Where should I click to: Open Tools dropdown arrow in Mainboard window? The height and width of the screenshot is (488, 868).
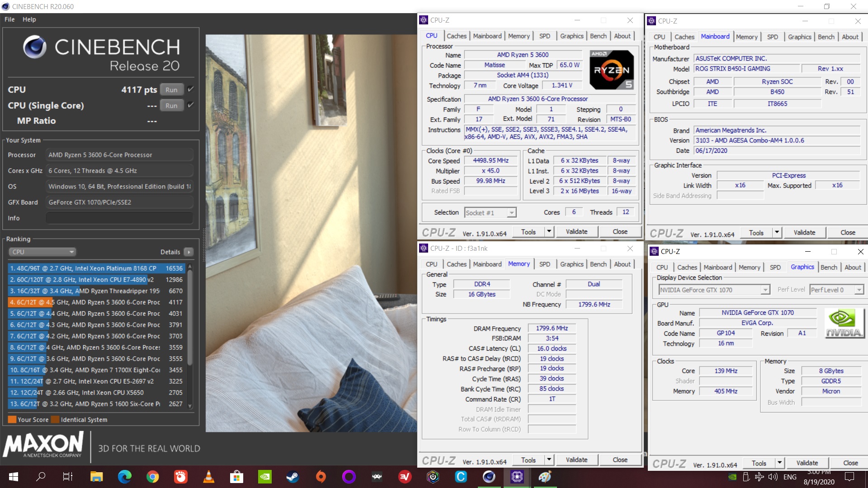pos(777,233)
